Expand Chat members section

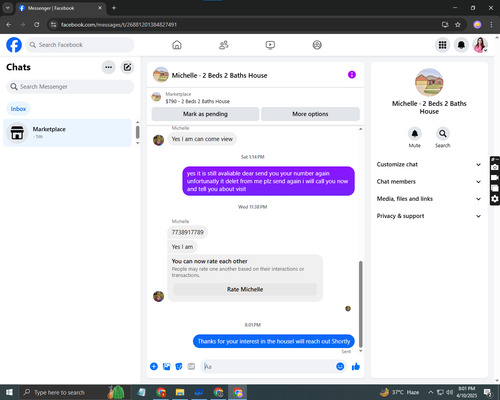tap(429, 182)
